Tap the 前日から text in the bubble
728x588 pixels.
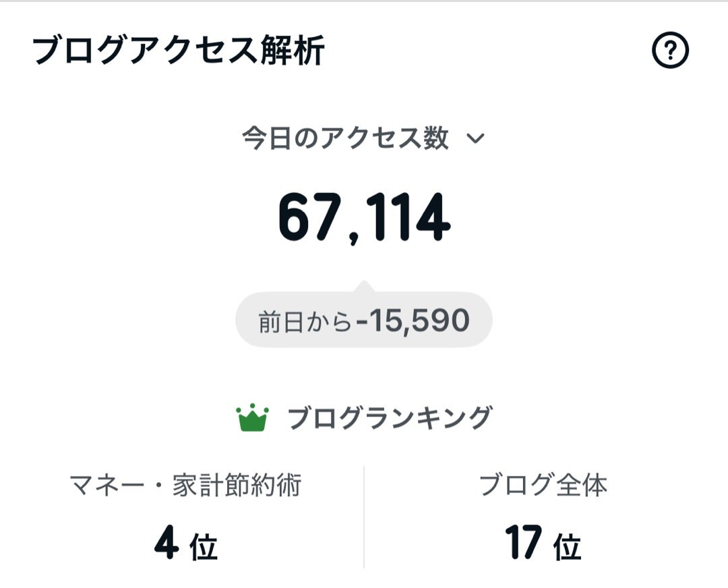[x=305, y=322]
